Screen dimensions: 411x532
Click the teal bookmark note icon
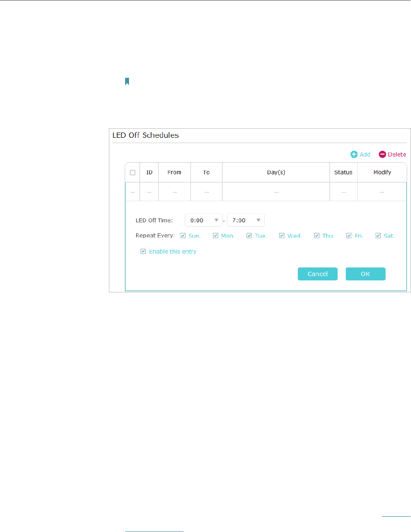tap(127, 82)
